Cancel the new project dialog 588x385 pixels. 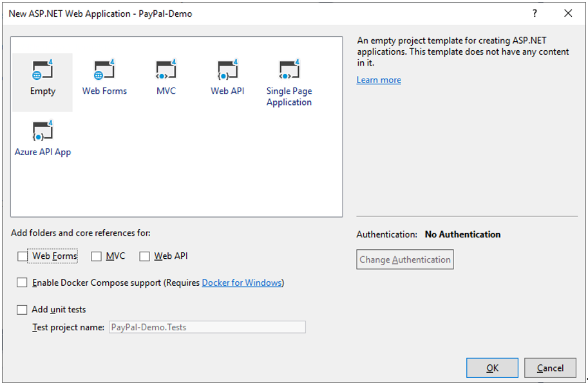tap(550, 368)
